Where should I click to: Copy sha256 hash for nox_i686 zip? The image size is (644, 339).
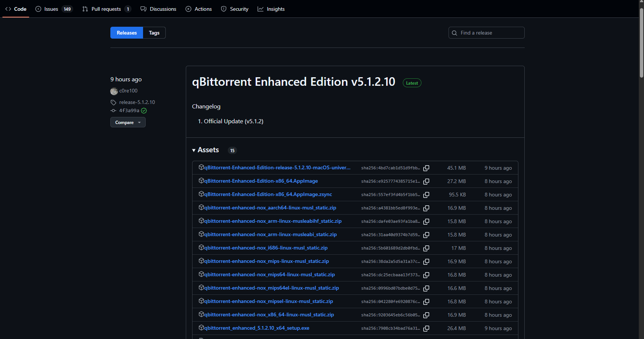pos(426,248)
